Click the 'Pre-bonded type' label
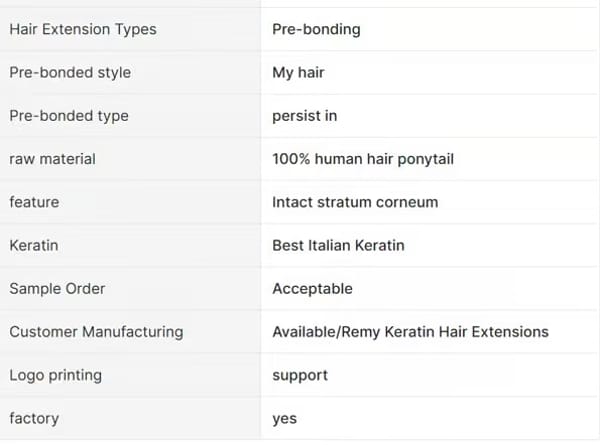The width and height of the screenshot is (600, 445). (x=69, y=116)
